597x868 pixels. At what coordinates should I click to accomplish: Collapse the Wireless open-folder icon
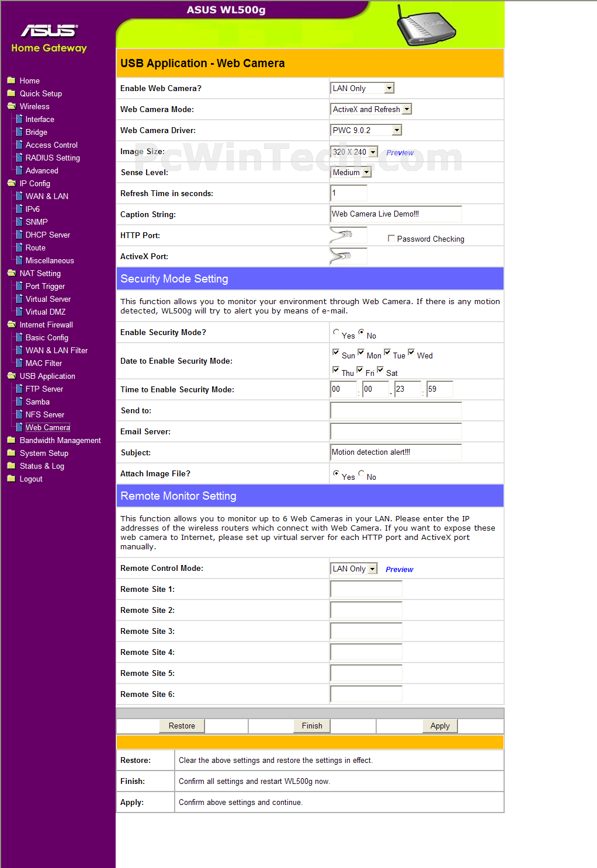(11, 106)
